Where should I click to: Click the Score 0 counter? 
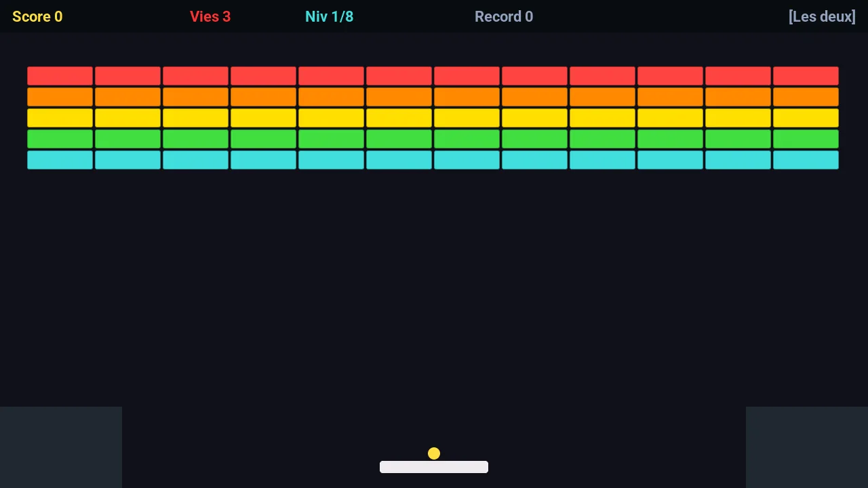pyautogui.click(x=37, y=17)
